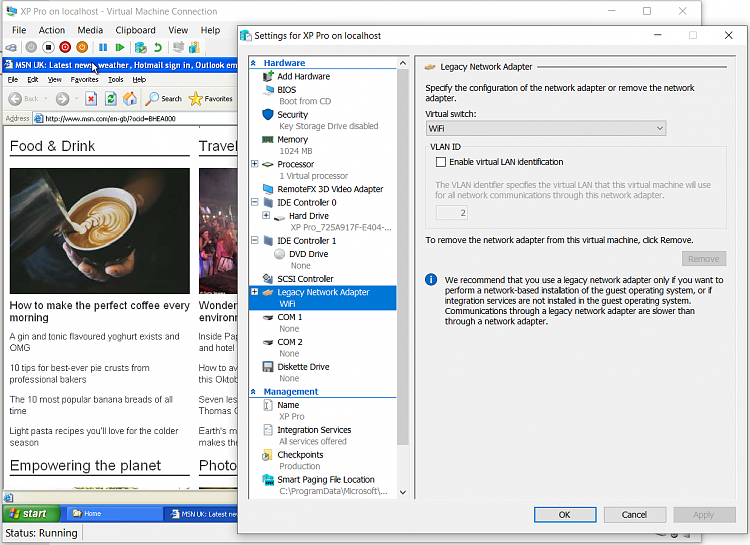The width and height of the screenshot is (750, 545).
Task: Click OK in Settings dialog
Action: coord(565,515)
